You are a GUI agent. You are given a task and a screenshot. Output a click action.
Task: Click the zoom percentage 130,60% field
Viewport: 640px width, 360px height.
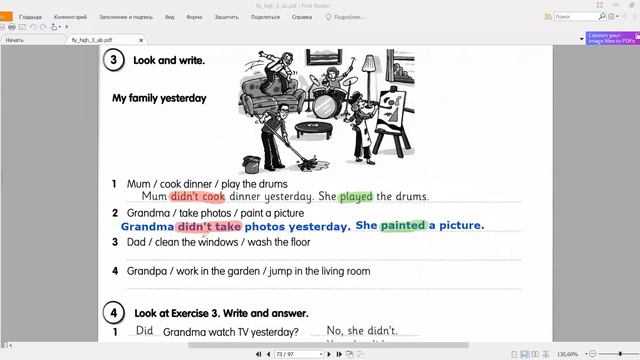click(568, 354)
